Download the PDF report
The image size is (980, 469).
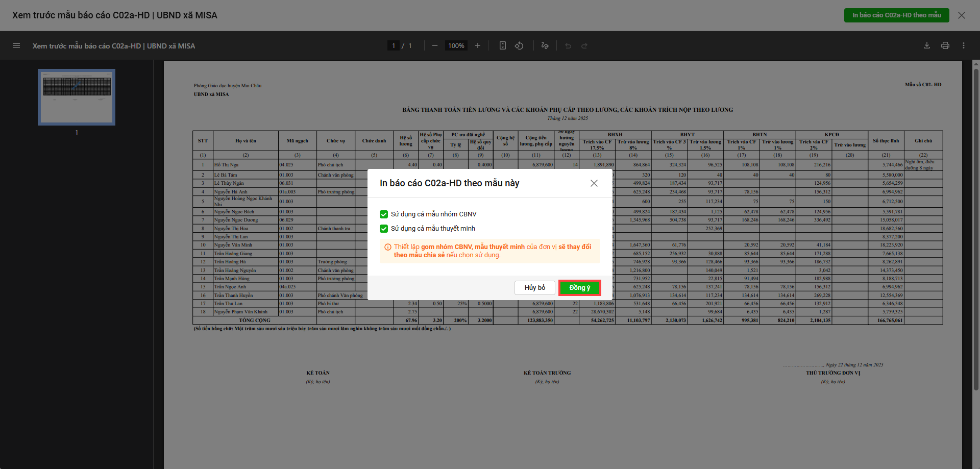pyautogui.click(x=927, y=46)
